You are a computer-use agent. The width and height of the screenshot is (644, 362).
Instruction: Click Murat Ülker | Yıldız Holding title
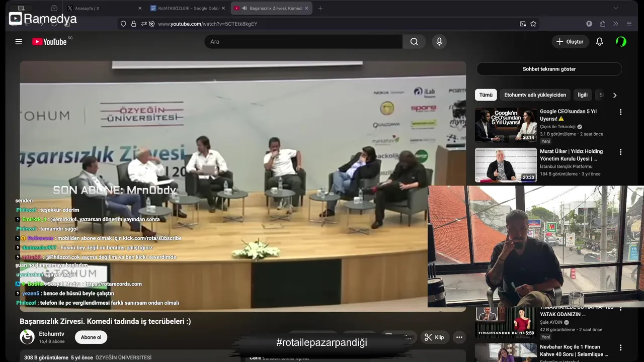click(x=571, y=155)
